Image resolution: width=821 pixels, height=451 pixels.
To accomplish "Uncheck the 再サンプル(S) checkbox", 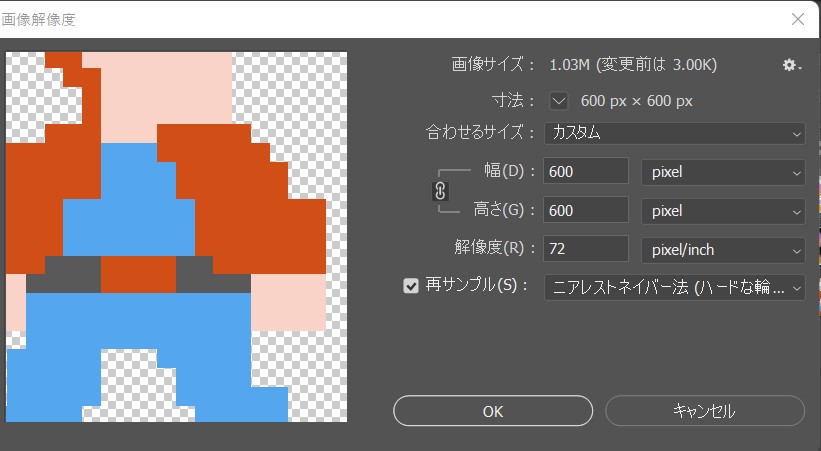I will 411,285.
